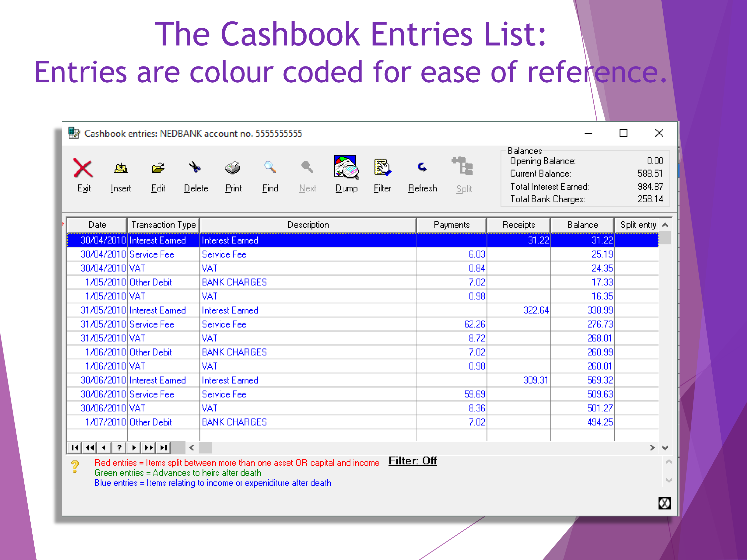Select the 30/04/2010 Service Fee row

pos(363,254)
